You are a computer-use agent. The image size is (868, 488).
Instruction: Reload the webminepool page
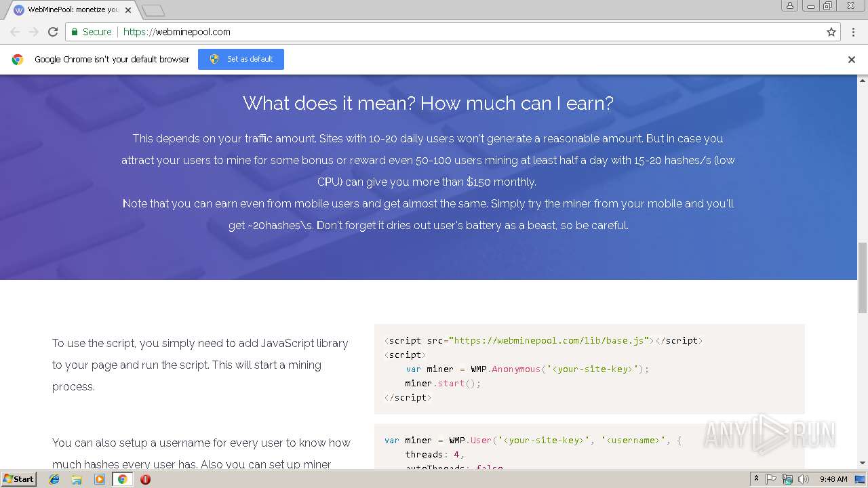coord(53,32)
